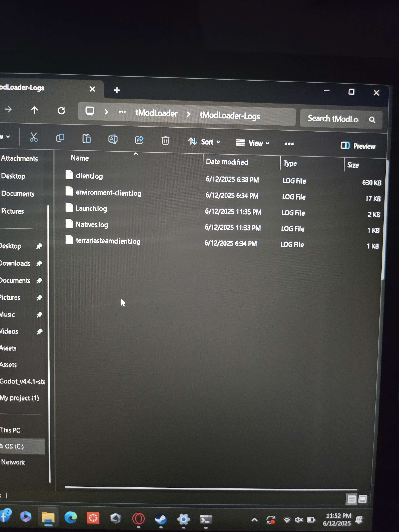Click the Copy icon in toolbar
Viewport: 399px width, 532px height.
[x=60, y=138]
